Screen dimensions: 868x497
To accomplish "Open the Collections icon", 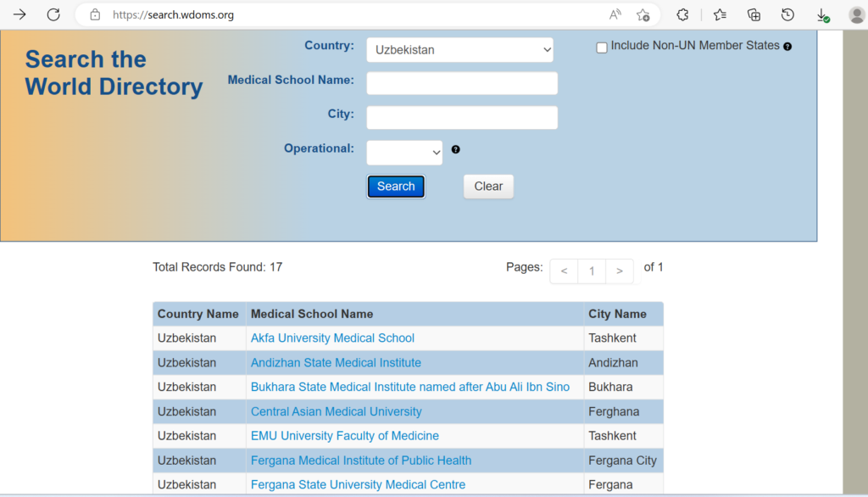I will pos(754,15).
